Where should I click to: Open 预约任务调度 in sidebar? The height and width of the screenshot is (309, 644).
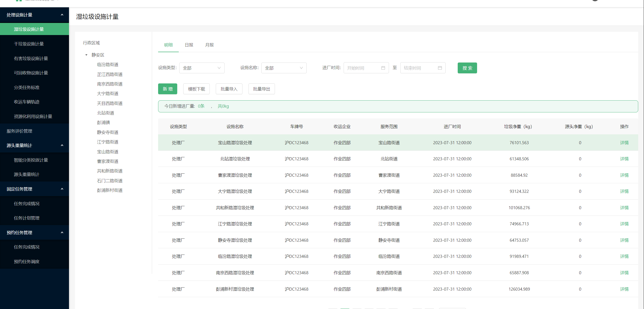[34, 262]
